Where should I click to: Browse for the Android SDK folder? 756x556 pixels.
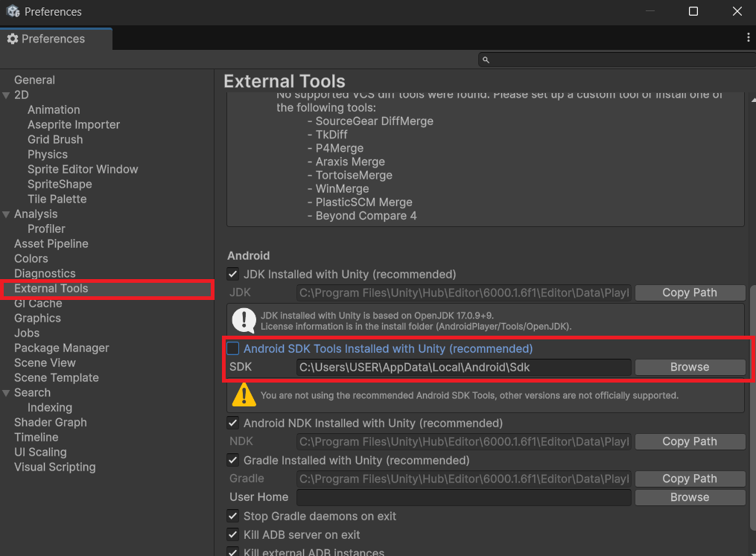coord(690,367)
